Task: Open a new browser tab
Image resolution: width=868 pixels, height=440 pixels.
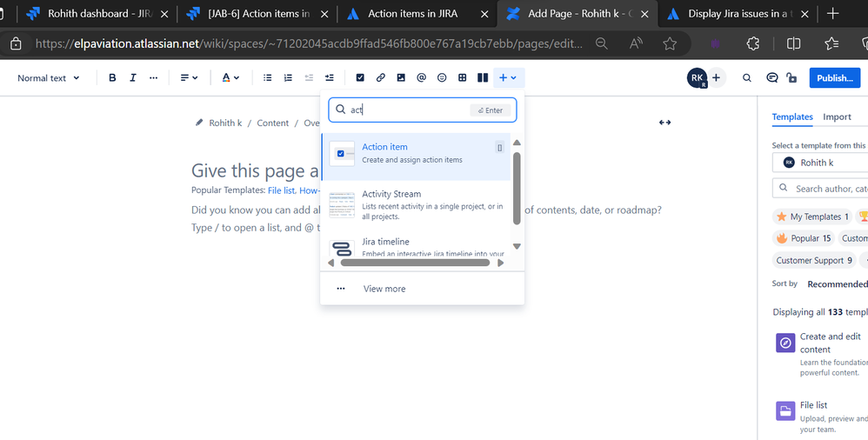Action: point(832,14)
